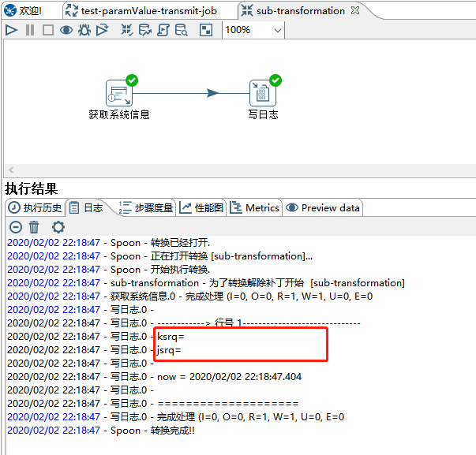Viewport: 476px width, 455px height.
Task: Generate SQL icon in the toolbar
Action: (163, 30)
